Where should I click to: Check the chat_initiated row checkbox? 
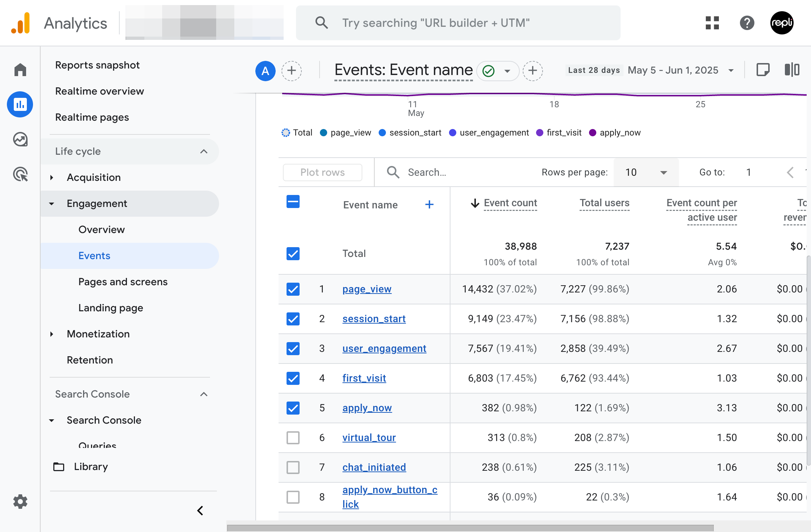tap(293, 467)
